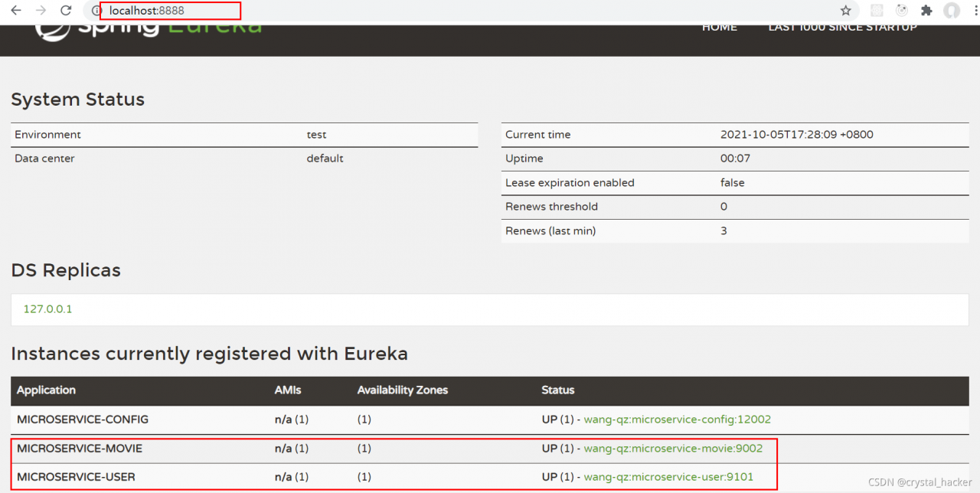Select the Lease expiration enabled value 'false'
The width and height of the screenshot is (980, 493).
732,183
